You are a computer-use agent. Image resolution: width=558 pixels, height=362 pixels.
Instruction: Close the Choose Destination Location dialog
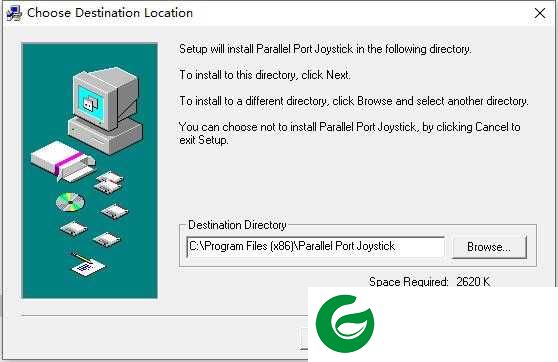coord(540,13)
